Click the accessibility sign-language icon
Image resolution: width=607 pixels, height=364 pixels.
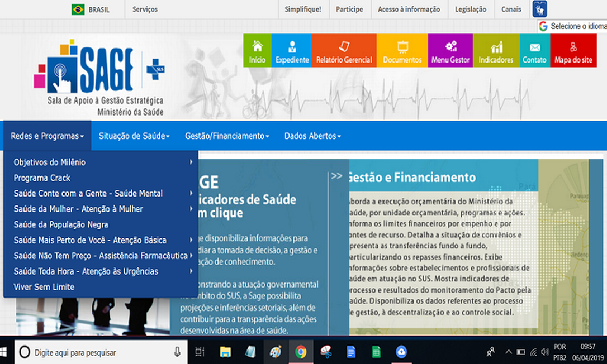[539, 9]
